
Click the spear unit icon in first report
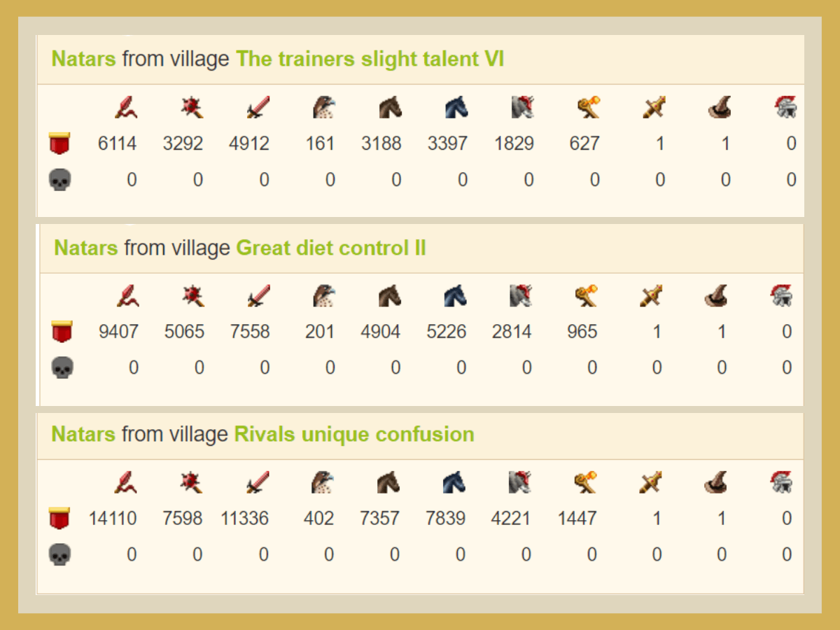[x=126, y=108]
